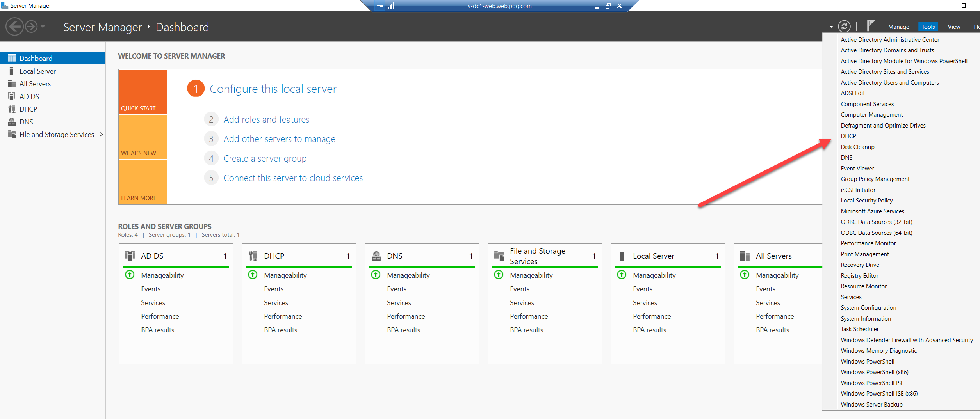Open Performance Monitor from Tools menu

click(x=868, y=243)
